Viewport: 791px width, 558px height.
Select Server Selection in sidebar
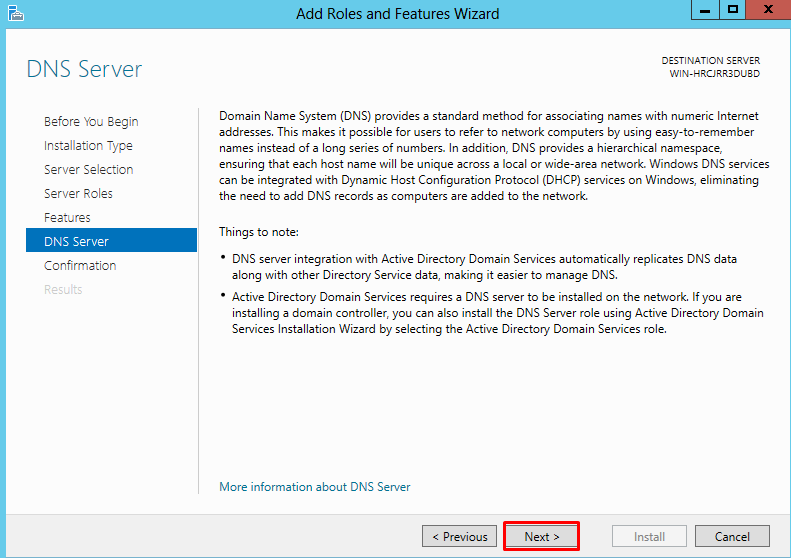click(88, 170)
